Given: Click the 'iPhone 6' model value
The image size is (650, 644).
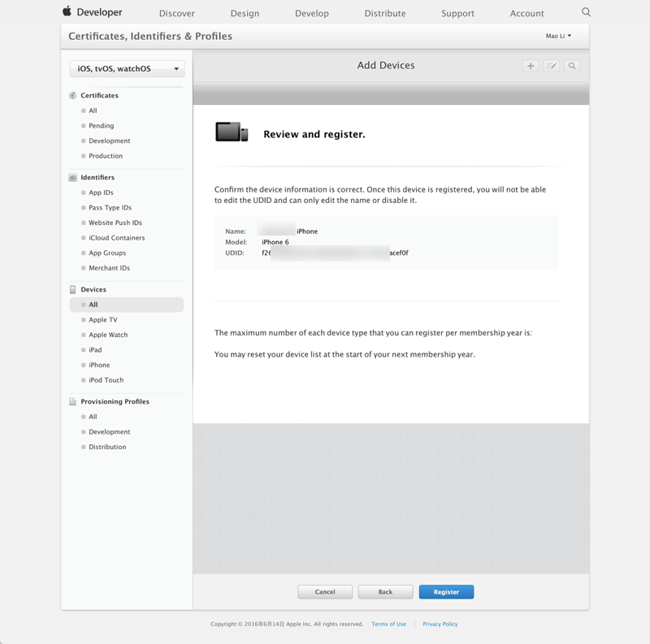Looking at the screenshot, I should pos(275,242).
